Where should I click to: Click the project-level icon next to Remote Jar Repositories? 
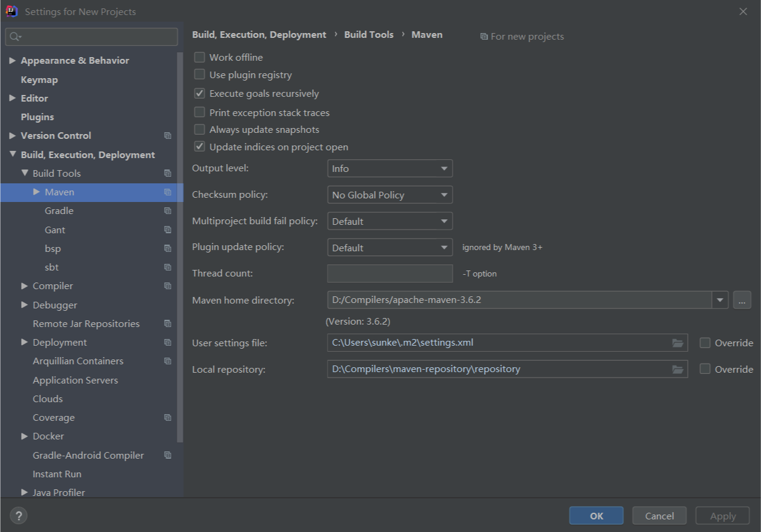pos(168,323)
